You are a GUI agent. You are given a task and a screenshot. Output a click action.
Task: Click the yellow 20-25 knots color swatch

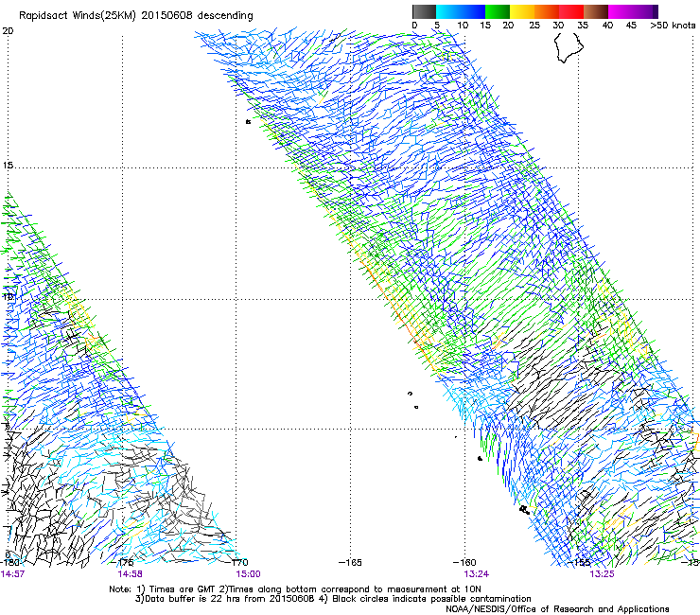click(522, 11)
